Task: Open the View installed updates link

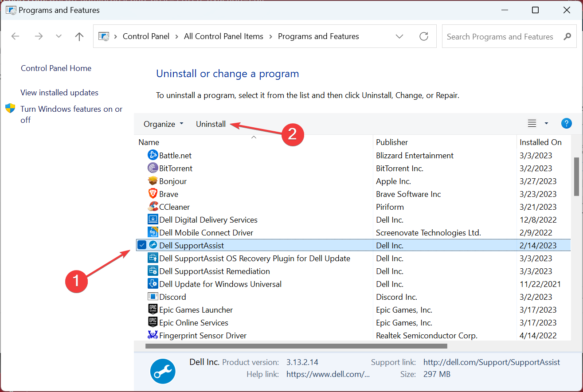Action: [59, 93]
